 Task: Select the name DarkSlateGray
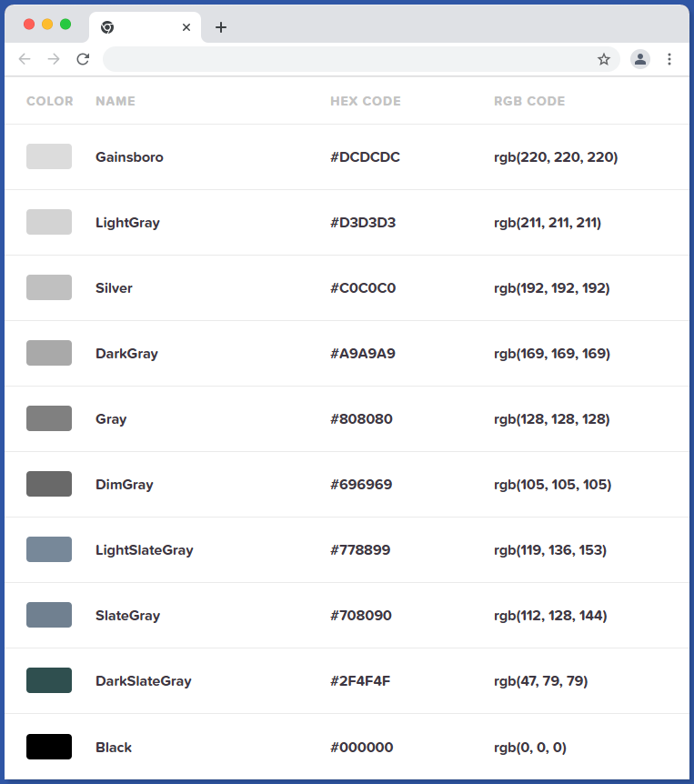click(x=144, y=681)
